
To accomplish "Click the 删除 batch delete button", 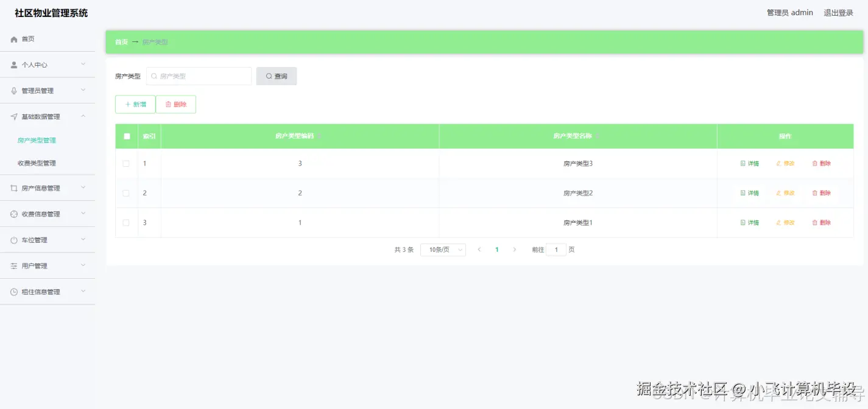I will tap(176, 104).
